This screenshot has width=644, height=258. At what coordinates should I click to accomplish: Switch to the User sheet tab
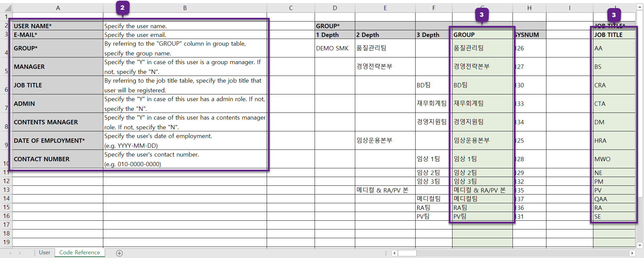pyautogui.click(x=45, y=253)
